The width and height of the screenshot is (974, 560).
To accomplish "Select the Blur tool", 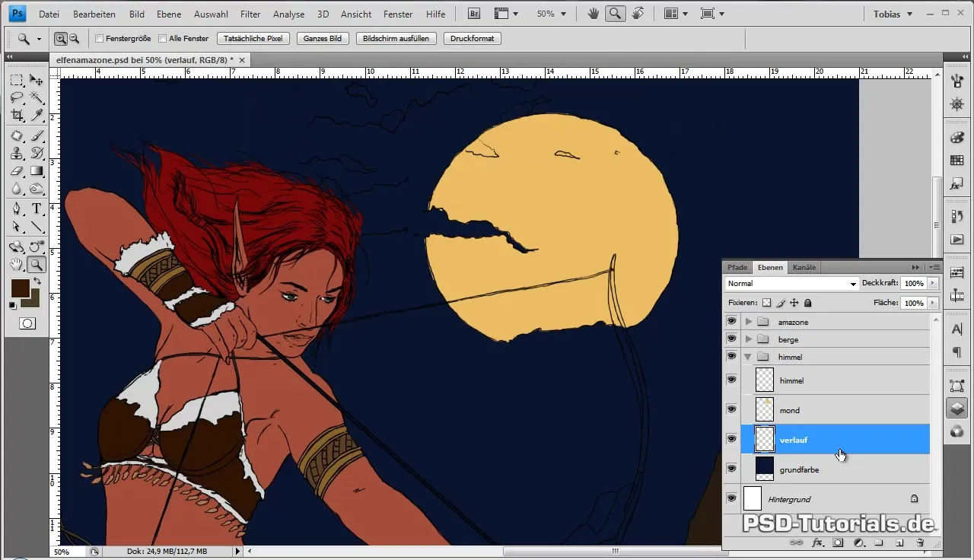I will coord(16,189).
